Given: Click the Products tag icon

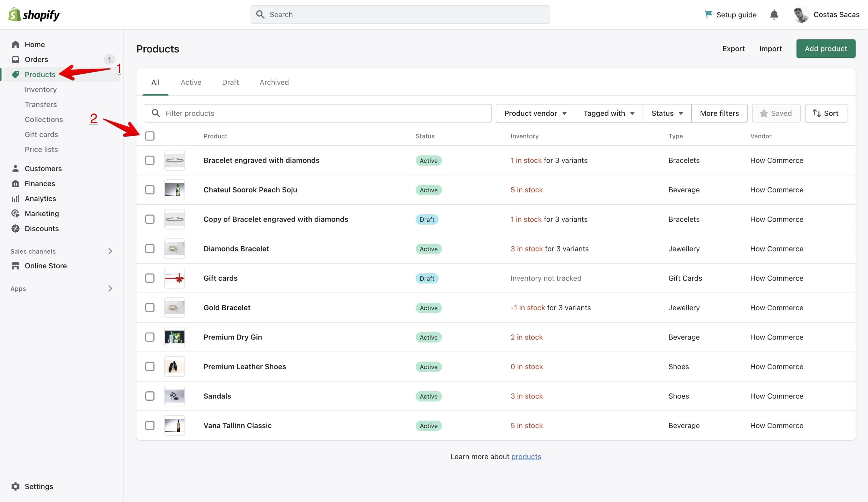Looking at the screenshot, I should click(x=15, y=74).
